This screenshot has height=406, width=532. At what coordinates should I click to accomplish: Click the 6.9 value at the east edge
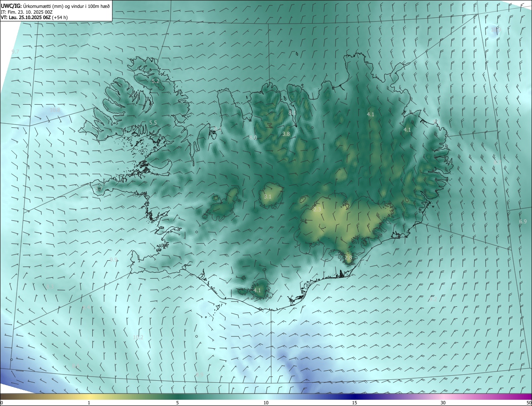pos(523,221)
